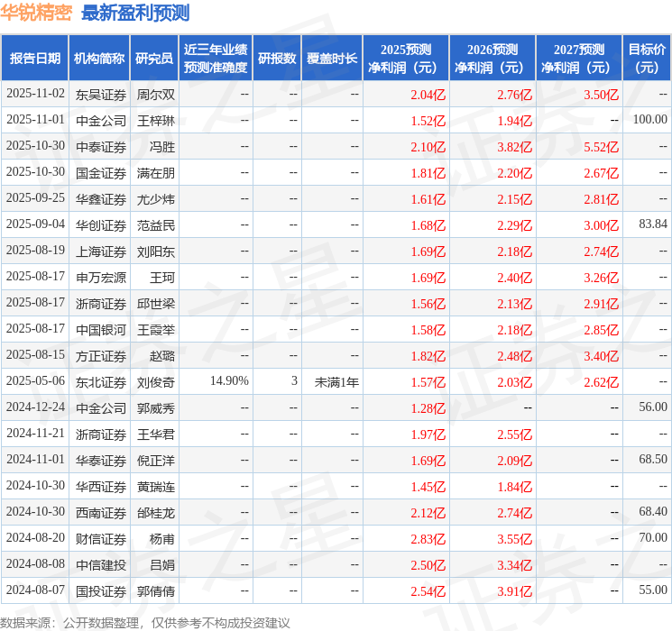Click target price 100.00
Viewport: 672px width, 631px height.
click(650, 120)
